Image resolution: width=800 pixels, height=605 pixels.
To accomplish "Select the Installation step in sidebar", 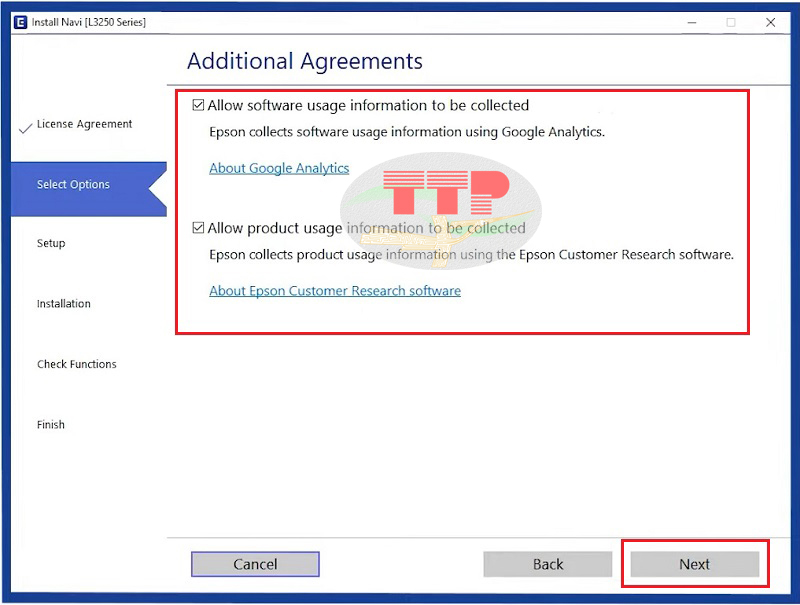I will (x=64, y=304).
